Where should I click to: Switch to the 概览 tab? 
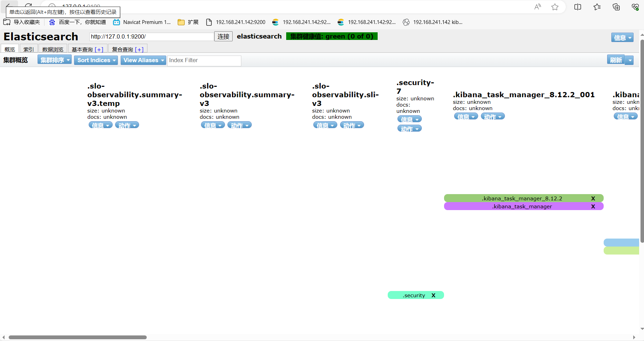pyautogui.click(x=10, y=49)
